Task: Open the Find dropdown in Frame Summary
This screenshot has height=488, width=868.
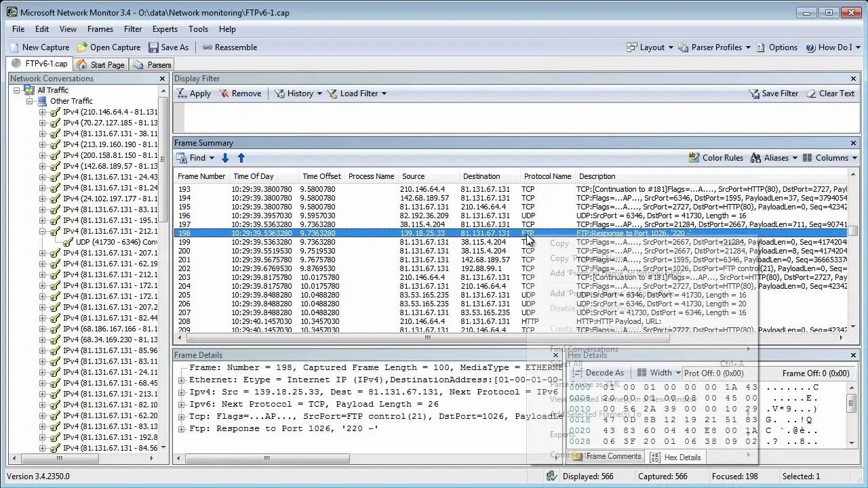Action: click(195, 158)
